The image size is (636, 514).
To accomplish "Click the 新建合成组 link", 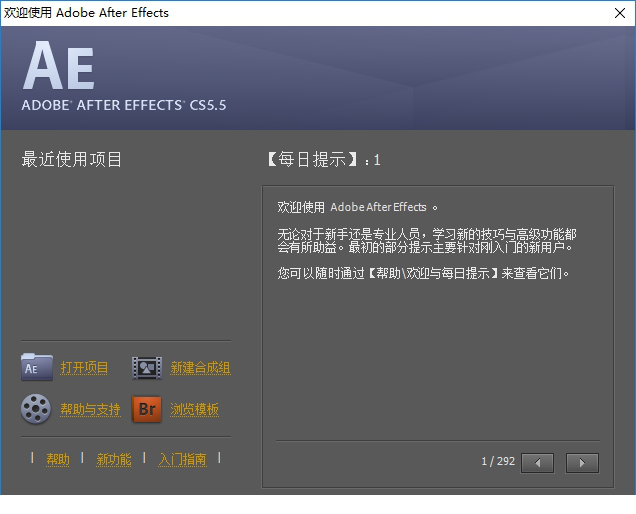I will coord(200,368).
